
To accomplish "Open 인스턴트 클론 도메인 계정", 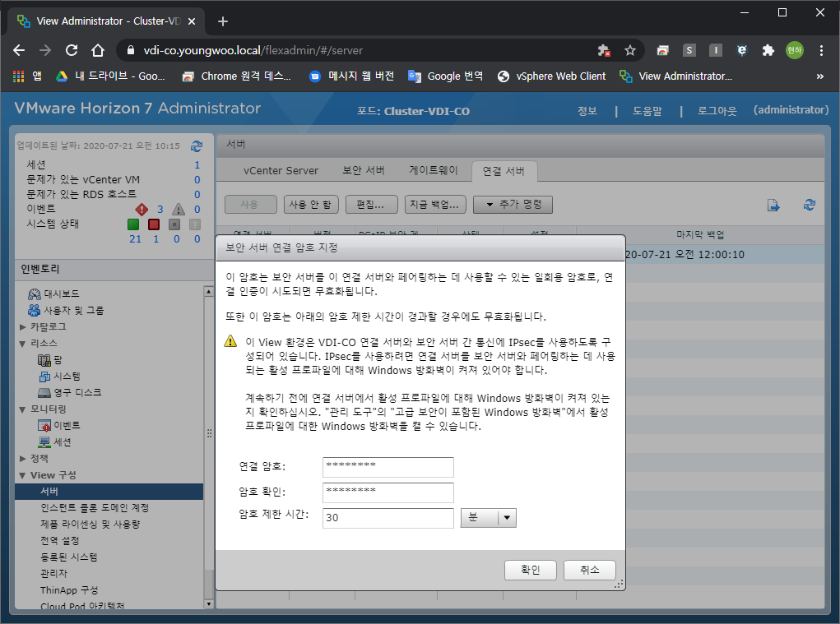I will click(x=95, y=508).
